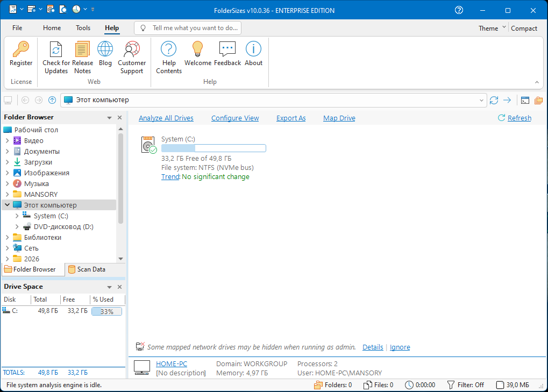548x392 pixels.
Task: Click the System (C:) usage bar
Action: [213, 148]
